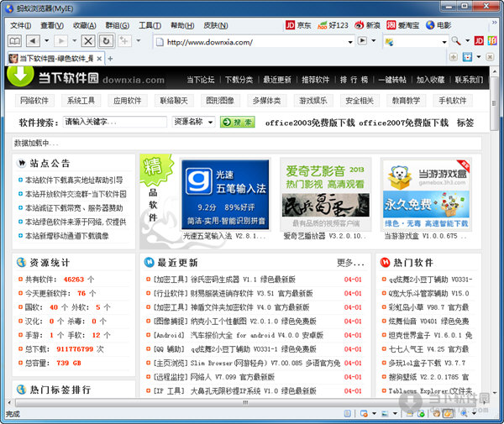Open the back history dropdown arrow
The width and height of the screenshot is (504, 424).
46,41
